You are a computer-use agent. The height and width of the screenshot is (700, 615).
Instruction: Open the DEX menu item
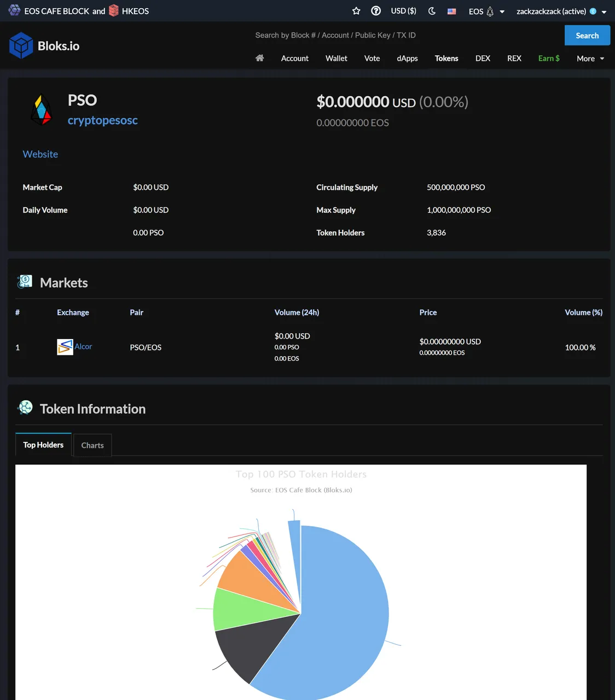point(483,59)
